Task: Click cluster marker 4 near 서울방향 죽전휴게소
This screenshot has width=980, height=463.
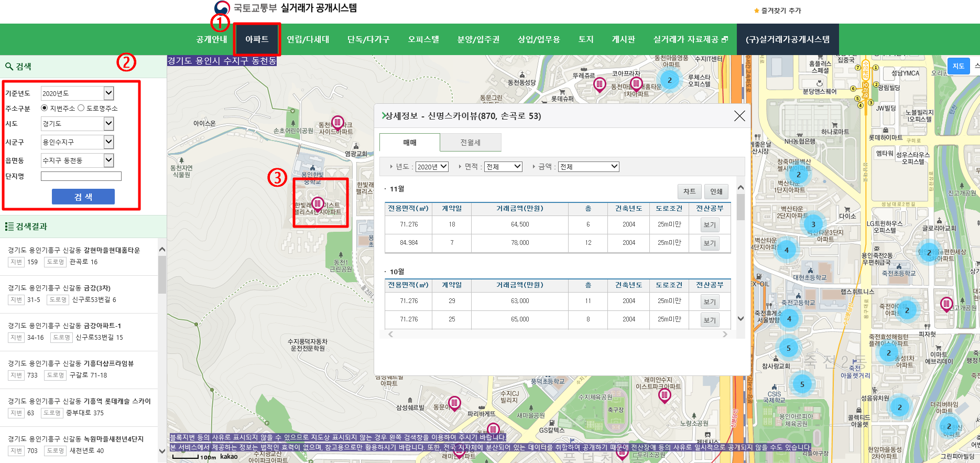Action: (x=789, y=318)
